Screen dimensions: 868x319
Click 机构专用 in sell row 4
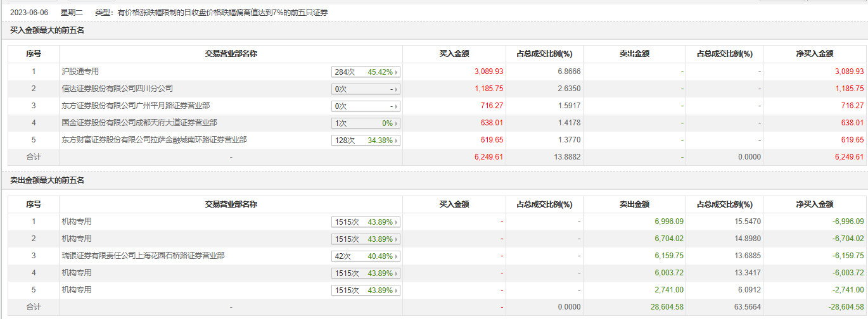click(x=77, y=273)
